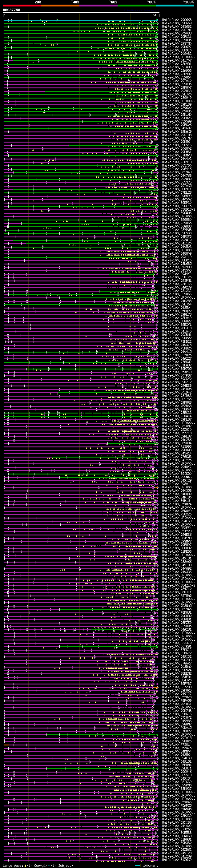The width and height of the screenshot is (197, 868).
Task: Select row label UniRef100_B9NAX9
Action: pyautogui.click(x=177, y=132)
